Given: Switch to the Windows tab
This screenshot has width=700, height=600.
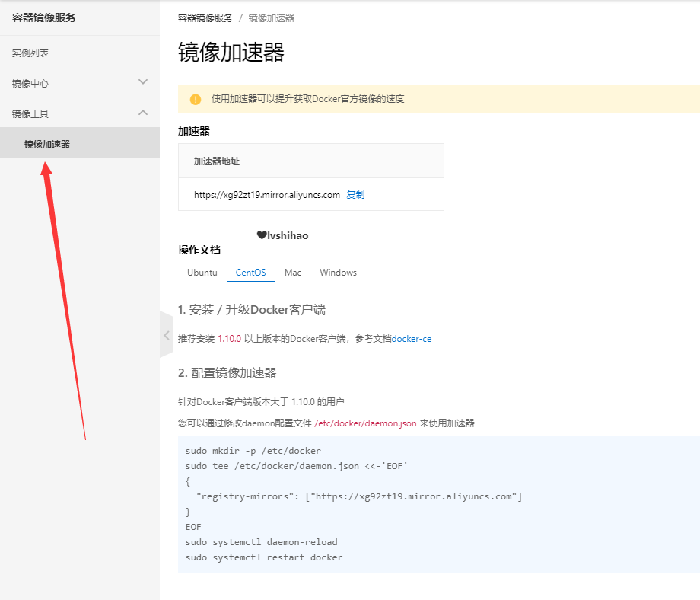Looking at the screenshot, I should pos(339,273).
